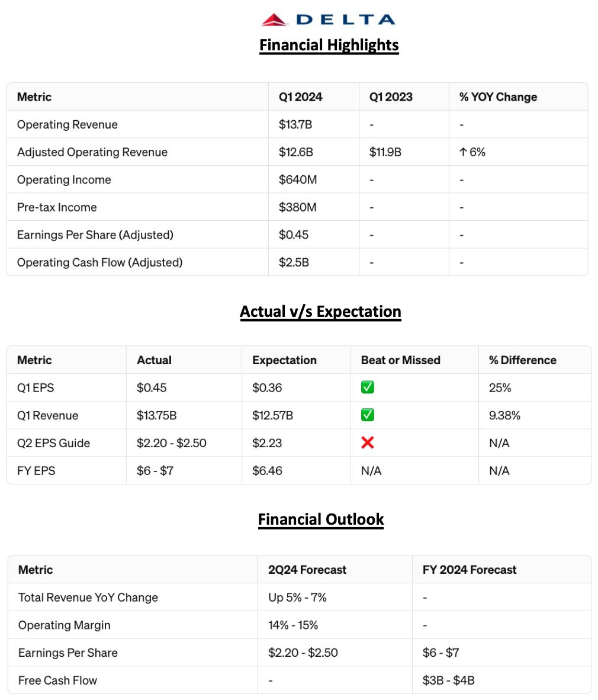Click the Beat or Missed column header
The height and width of the screenshot is (700, 598).
(400, 360)
